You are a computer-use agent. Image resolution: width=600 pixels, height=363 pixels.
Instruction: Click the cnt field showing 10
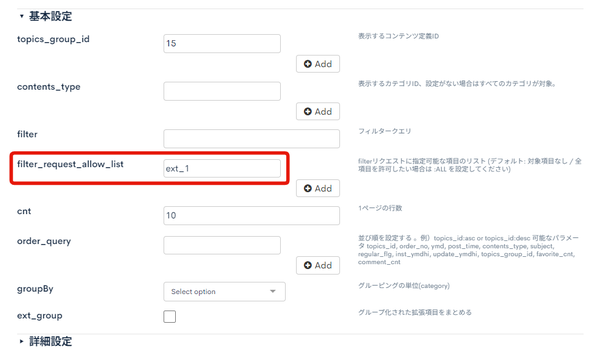(251, 215)
